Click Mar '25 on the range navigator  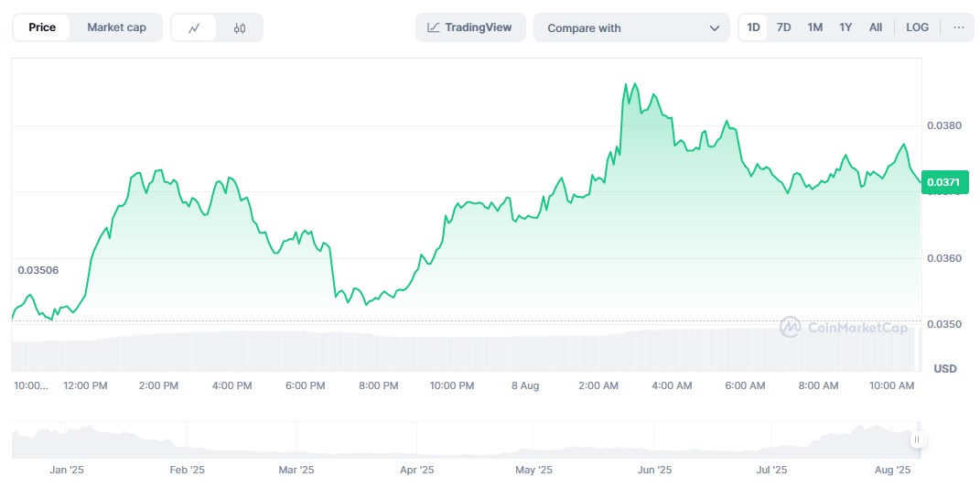pyautogui.click(x=296, y=470)
